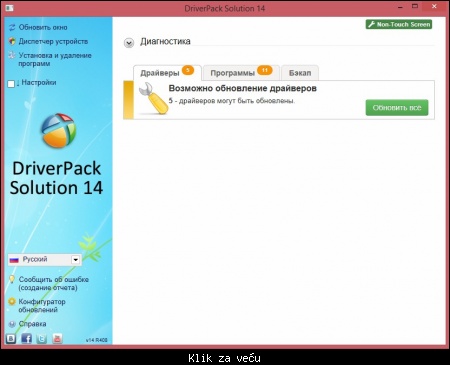Click Возможно обновление драйверов heading

click(x=243, y=88)
